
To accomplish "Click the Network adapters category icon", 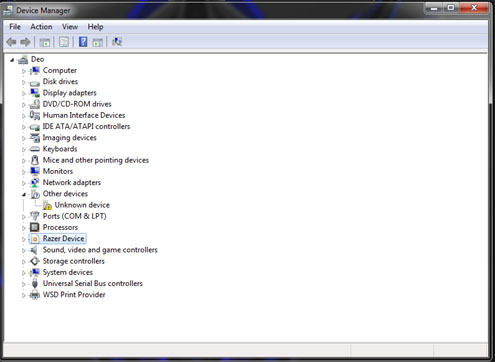I will (x=35, y=183).
